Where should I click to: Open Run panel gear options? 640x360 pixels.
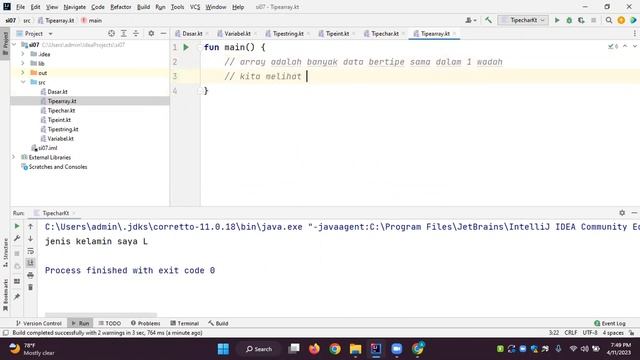pyautogui.click(x=622, y=213)
